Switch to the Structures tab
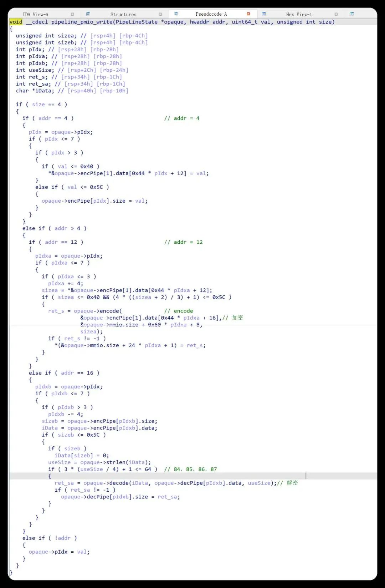The height and width of the screenshot is (588, 385). pos(123,14)
